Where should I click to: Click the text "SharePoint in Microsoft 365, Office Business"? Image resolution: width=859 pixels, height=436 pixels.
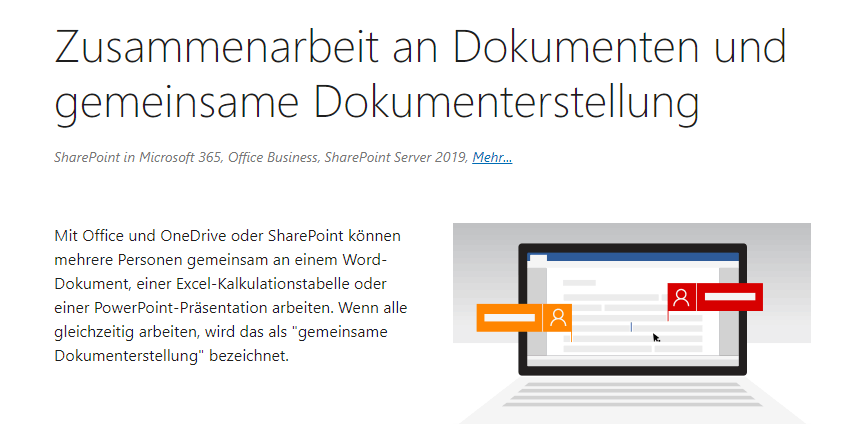coord(186,158)
